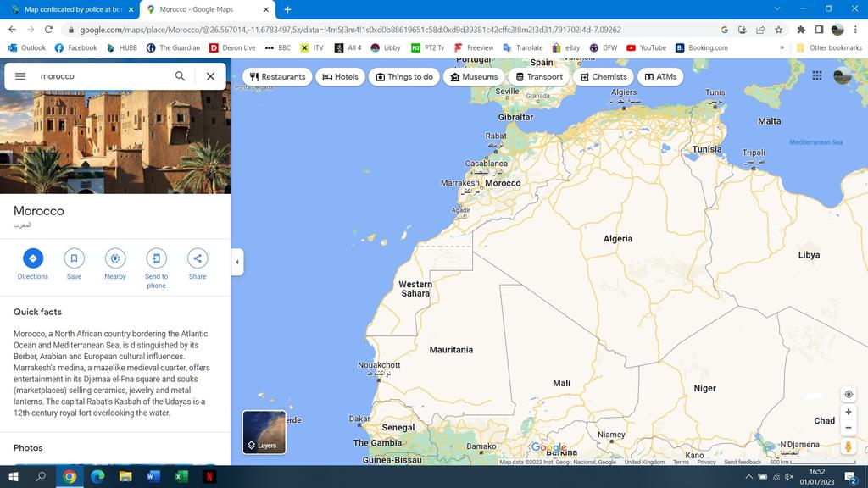The image size is (868, 488).
Task: Open the Translate bookmark
Action: coord(522,47)
